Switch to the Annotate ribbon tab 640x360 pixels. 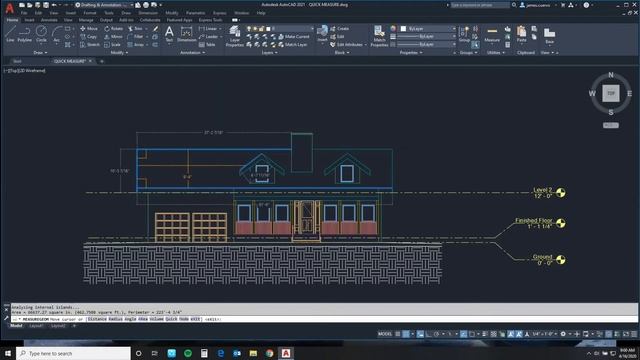coord(49,20)
